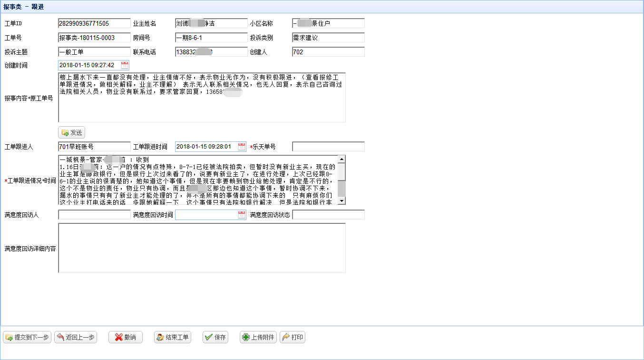This screenshot has height=360, width=644.
Task: Click 提交到下一步 button
Action: point(27,338)
